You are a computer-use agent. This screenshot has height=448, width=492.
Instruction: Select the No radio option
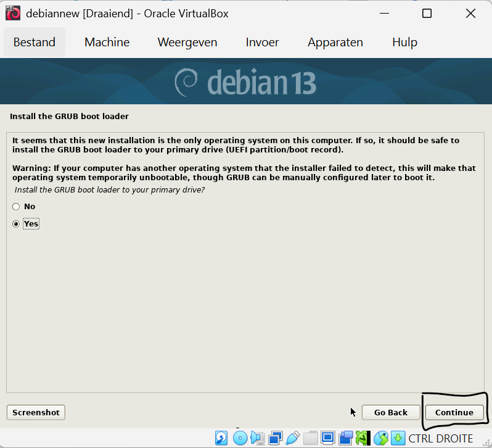pyautogui.click(x=16, y=207)
